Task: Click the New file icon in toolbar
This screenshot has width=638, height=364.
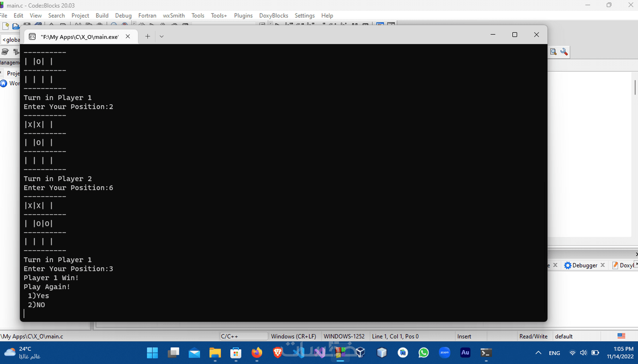Action: pyautogui.click(x=6, y=26)
